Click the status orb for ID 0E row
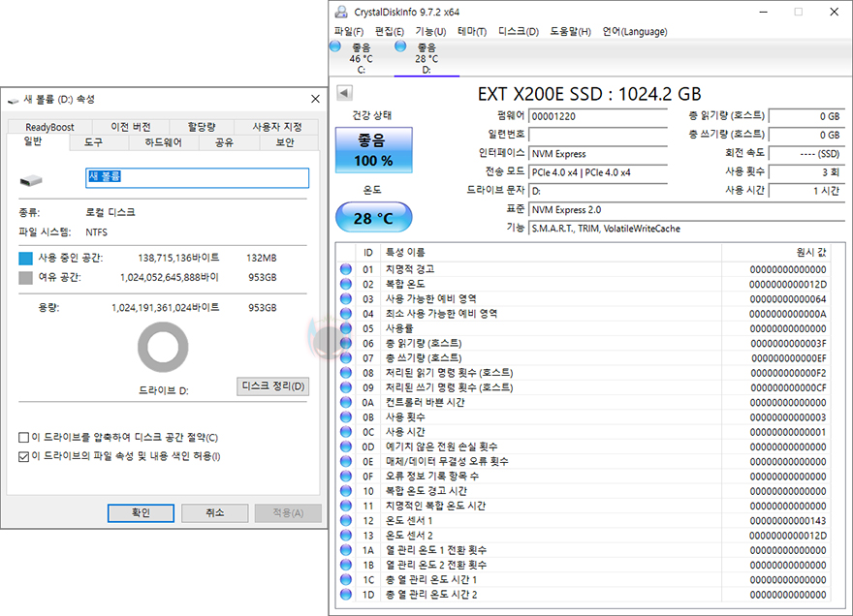The height and width of the screenshot is (616, 853). point(346,461)
